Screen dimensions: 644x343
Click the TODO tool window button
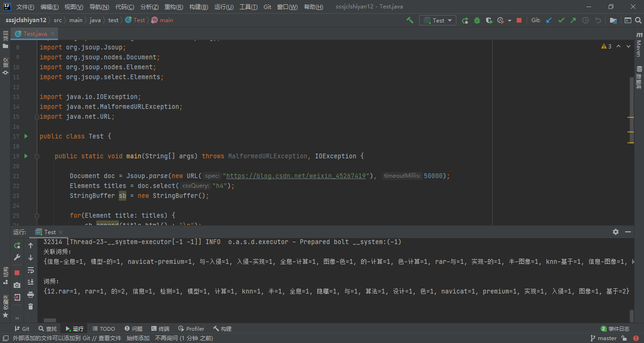point(104,329)
